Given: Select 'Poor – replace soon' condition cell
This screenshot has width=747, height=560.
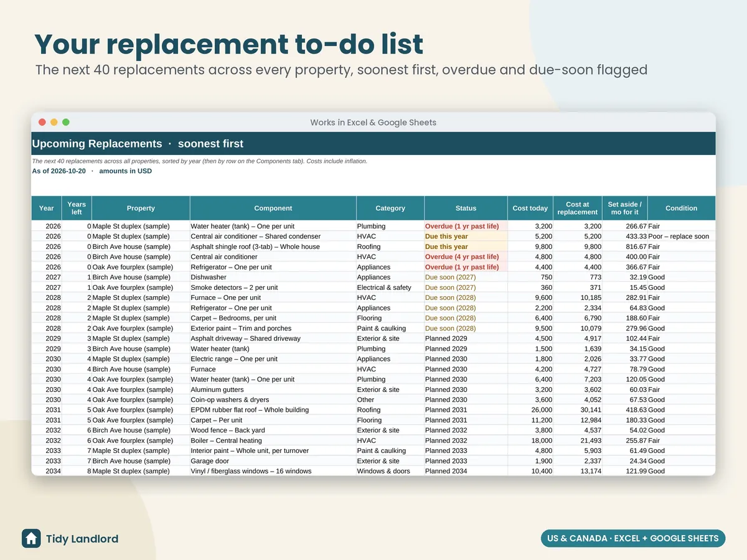Looking at the screenshot, I should (x=682, y=236).
